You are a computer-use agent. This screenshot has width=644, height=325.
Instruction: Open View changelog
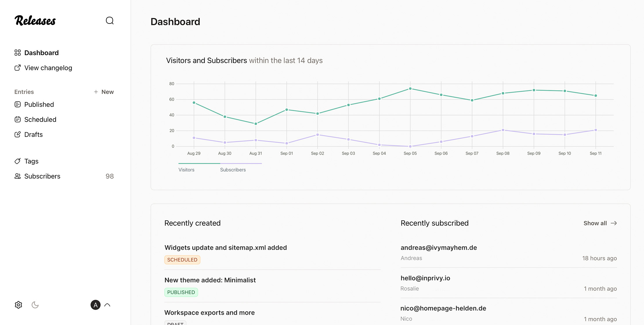48,68
